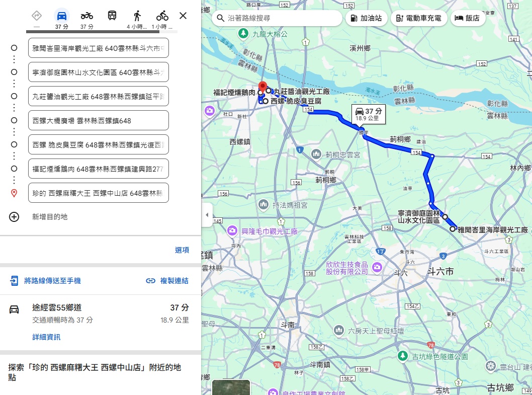Click the 寧濟御庭園林 waypoint circle on map
Screen dimensions: 532x395
445,217
